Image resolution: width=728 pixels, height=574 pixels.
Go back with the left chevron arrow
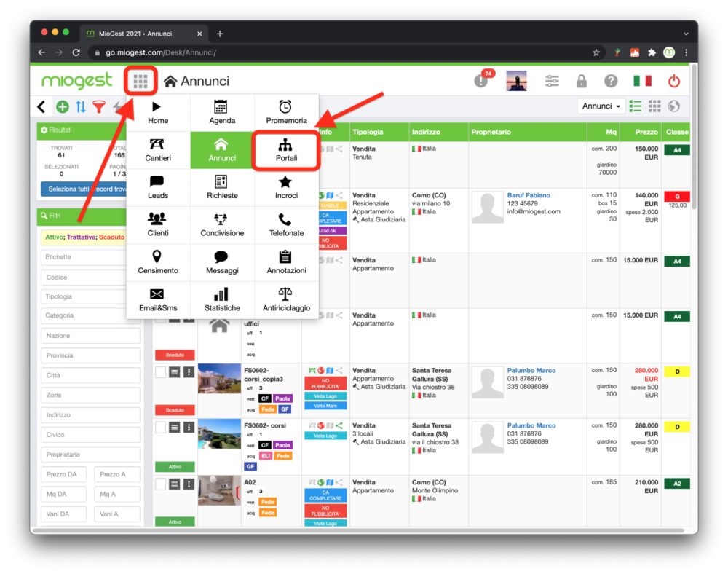coord(41,107)
